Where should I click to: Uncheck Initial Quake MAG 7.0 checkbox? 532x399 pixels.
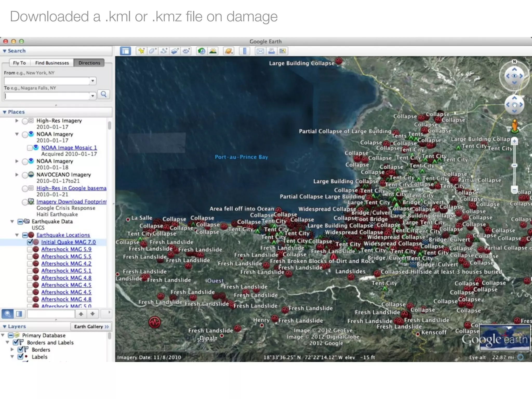pyautogui.click(x=30, y=242)
